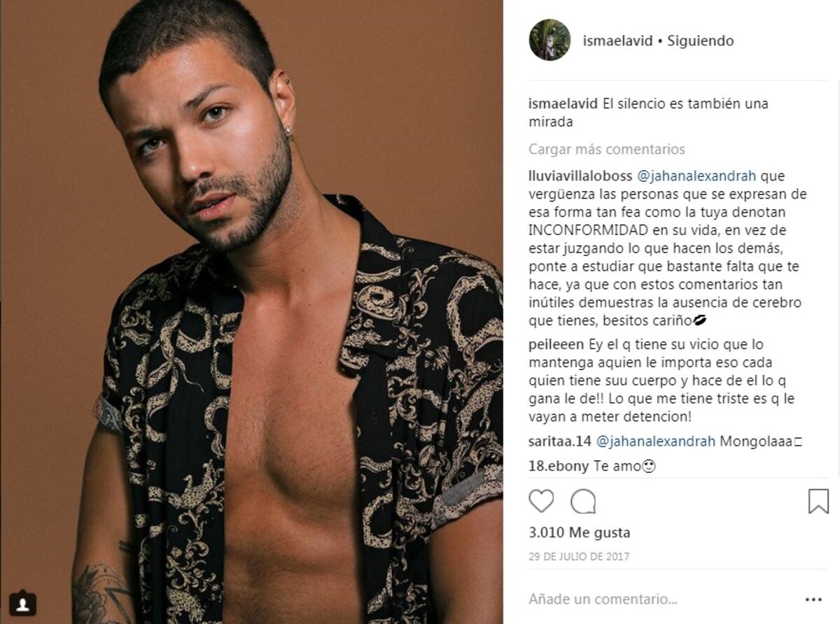This screenshot has width=840, height=624.
Task: Click the main post photo
Action: tap(251, 312)
